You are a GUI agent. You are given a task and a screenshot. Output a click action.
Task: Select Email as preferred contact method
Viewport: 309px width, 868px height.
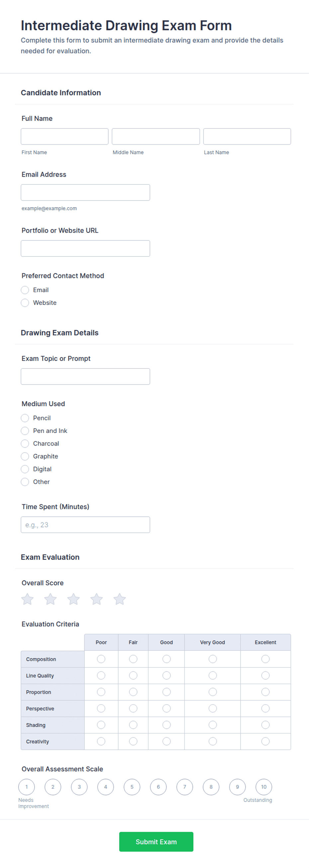(25, 290)
